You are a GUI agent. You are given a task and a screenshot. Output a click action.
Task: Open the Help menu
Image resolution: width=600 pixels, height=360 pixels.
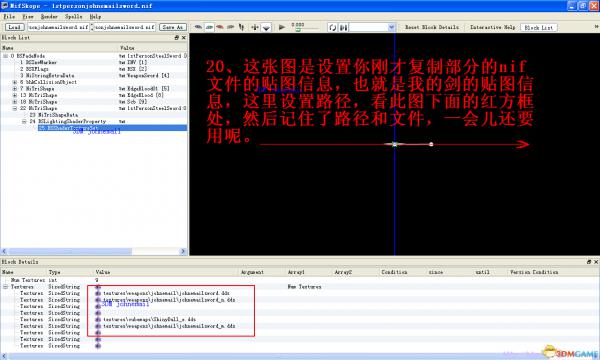[95, 16]
